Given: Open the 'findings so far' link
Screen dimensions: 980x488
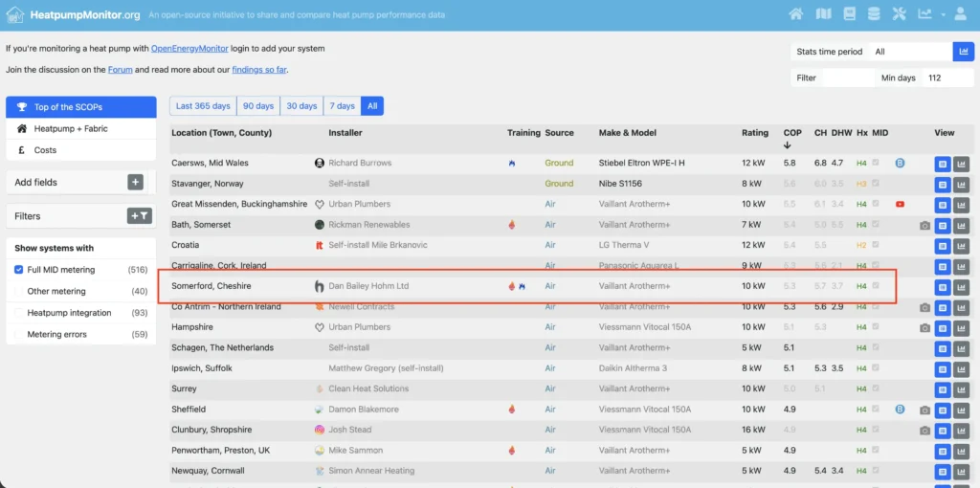Looking at the screenshot, I should (x=258, y=70).
